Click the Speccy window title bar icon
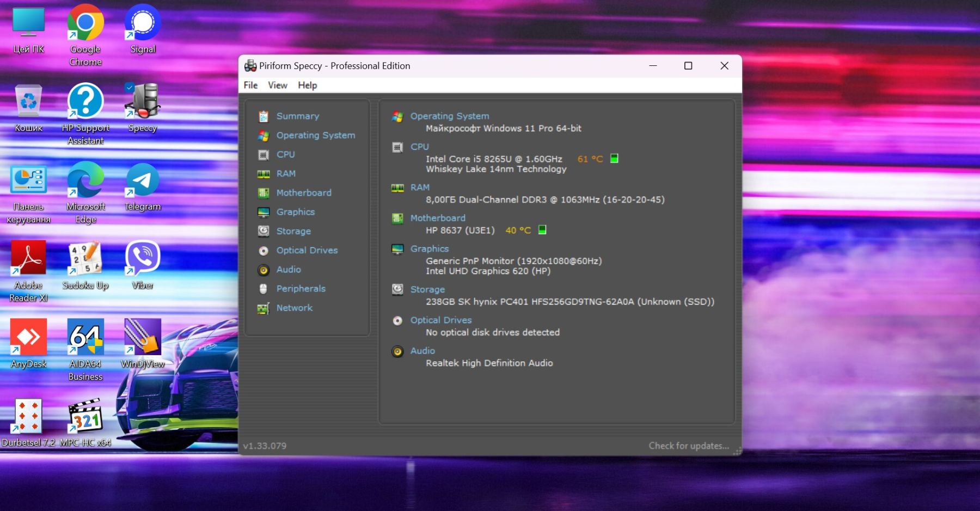The width and height of the screenshot is (980, 511). point(250,66)
